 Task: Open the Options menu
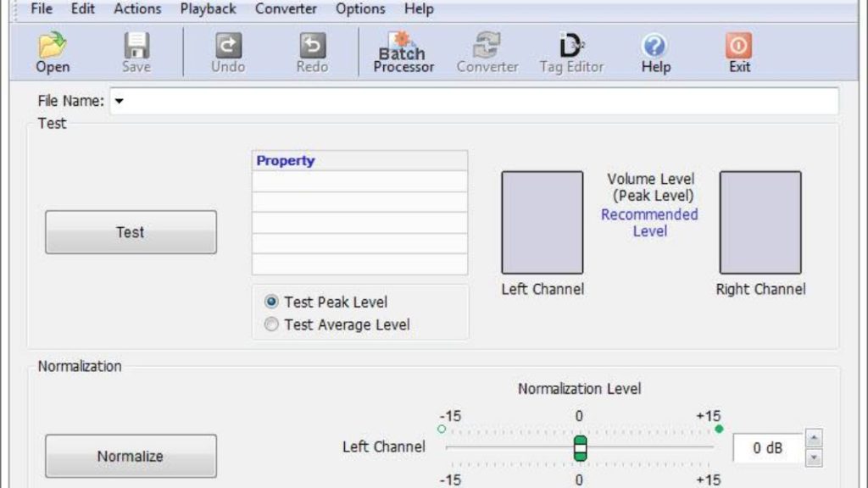360,9
